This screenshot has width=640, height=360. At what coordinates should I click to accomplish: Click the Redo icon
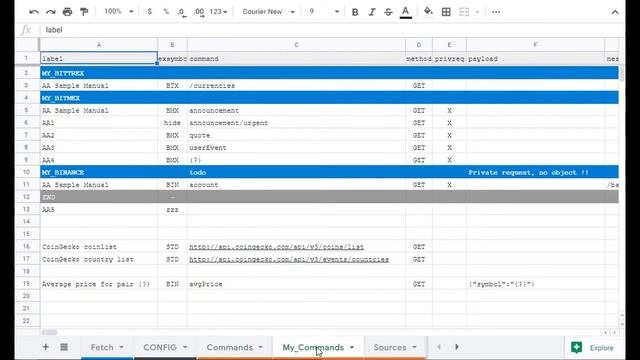[x=51, y=12]
